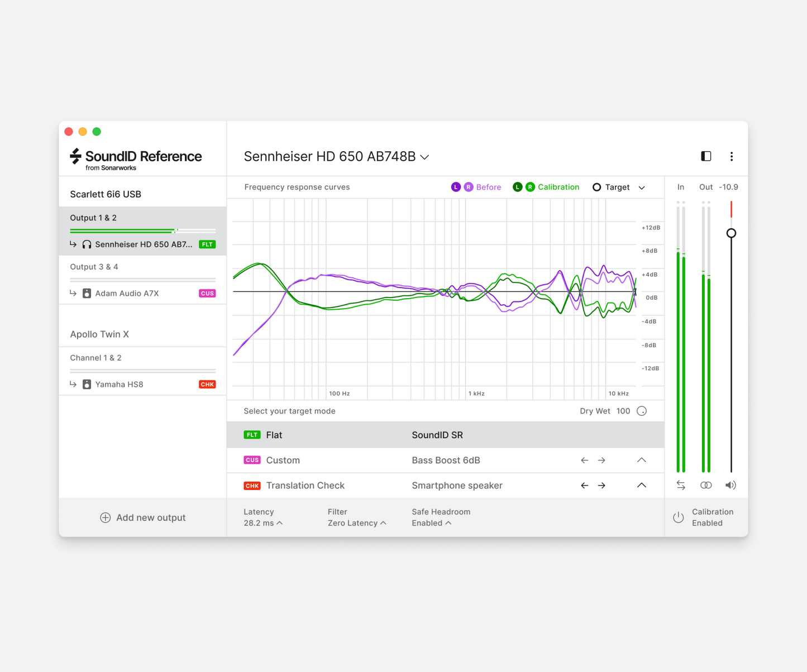Image resolution: width=807 pixels, height=672 pixels.
Task: Expand the Custom target mode chevron
Action: [x=642, y=460]
